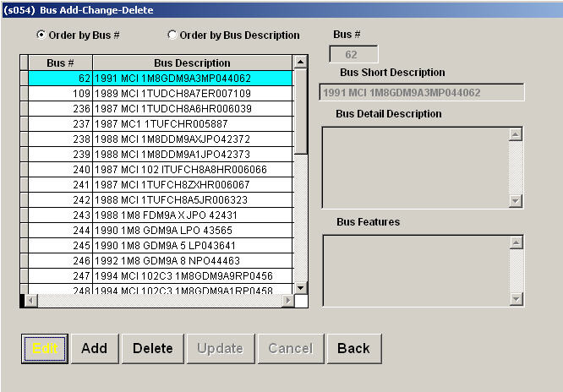
Task: Click bus number cell 246
Action: [60, 260]
